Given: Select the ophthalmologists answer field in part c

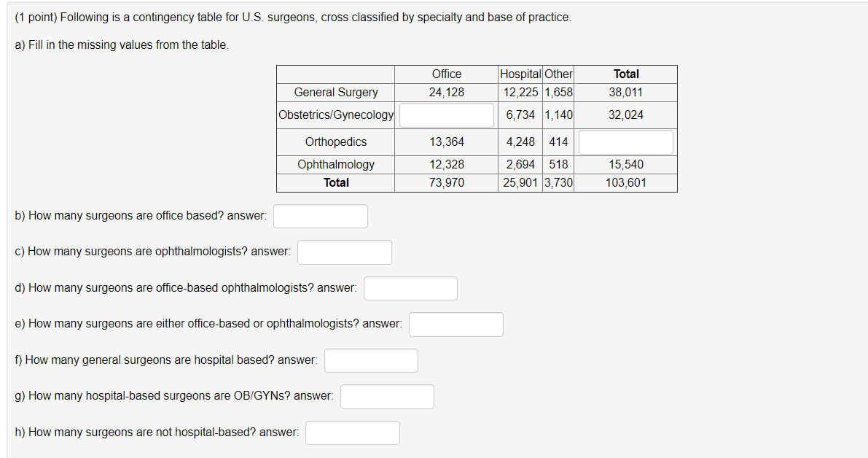Looking at the screenshot, I should (344, 252).
